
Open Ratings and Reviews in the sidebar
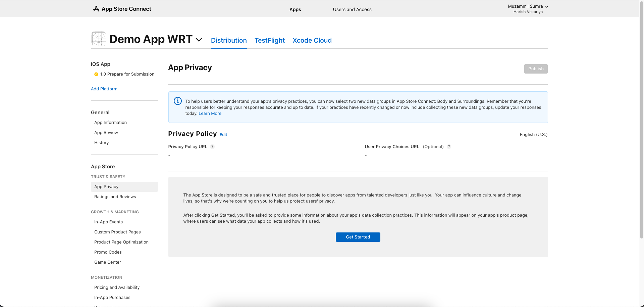(x=115, y=197)
